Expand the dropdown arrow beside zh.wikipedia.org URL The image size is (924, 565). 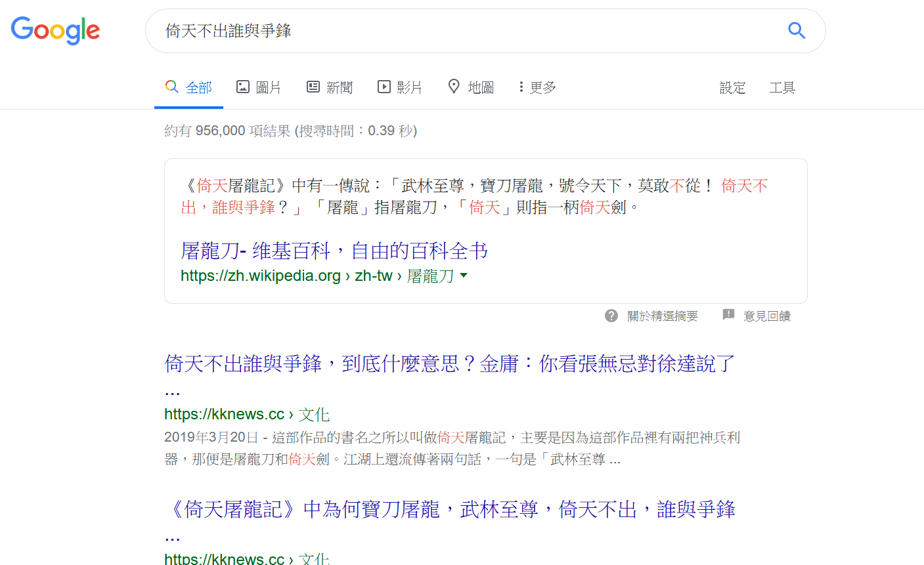point(464,276)
